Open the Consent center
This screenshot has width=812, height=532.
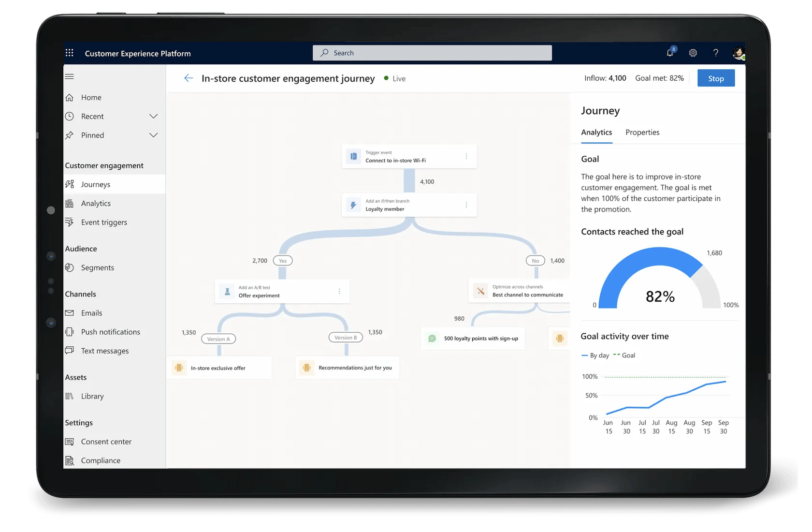(x=106, y=441)
